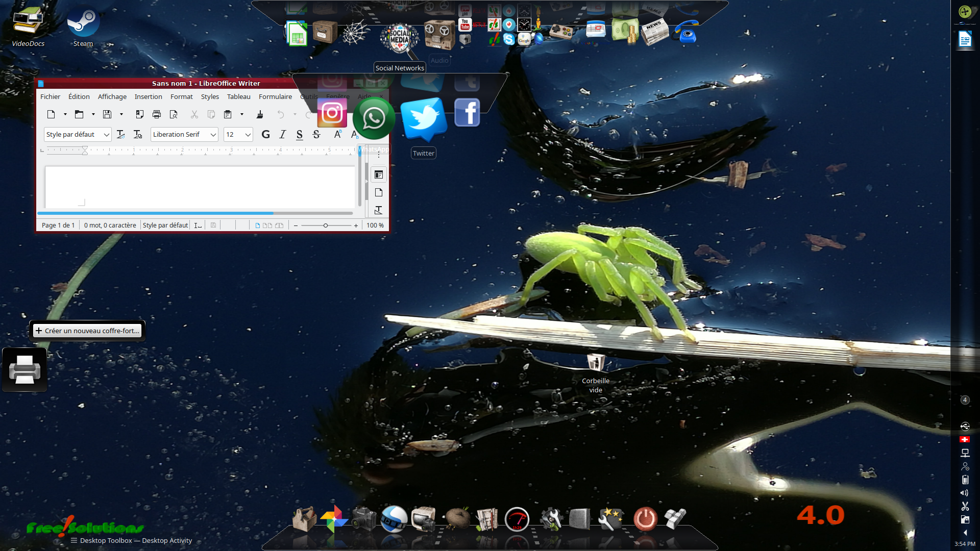980x551 pixels.
Task: Open Sidebar Properties panel icon
Action: coord(378,175)
